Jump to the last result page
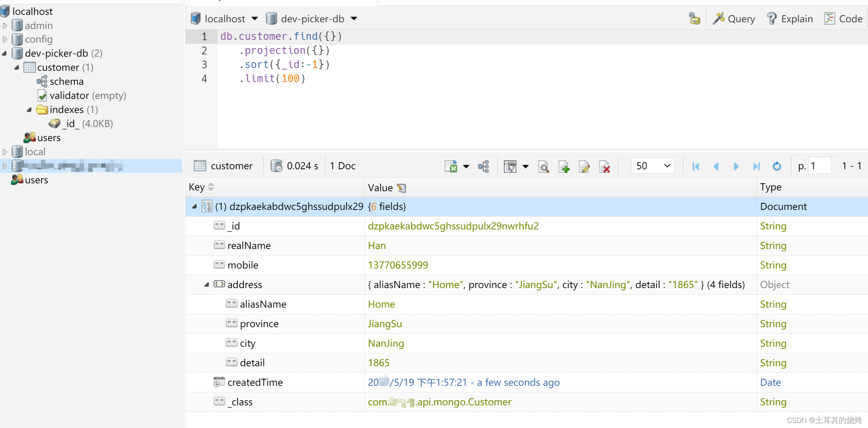The width and height of the screenshot is (868, 428). pos(756,166)
